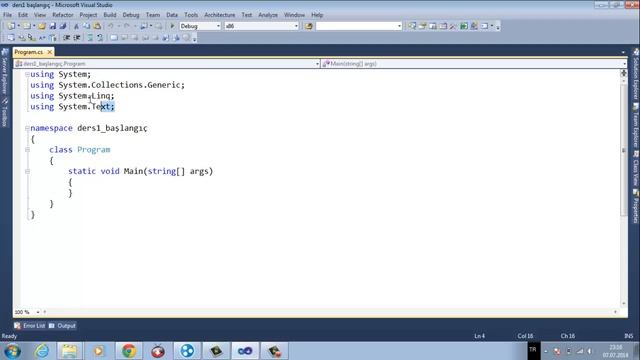Open the Solution Platforms x86 dropdown
The image size is (640, 360).
[262, 26]
